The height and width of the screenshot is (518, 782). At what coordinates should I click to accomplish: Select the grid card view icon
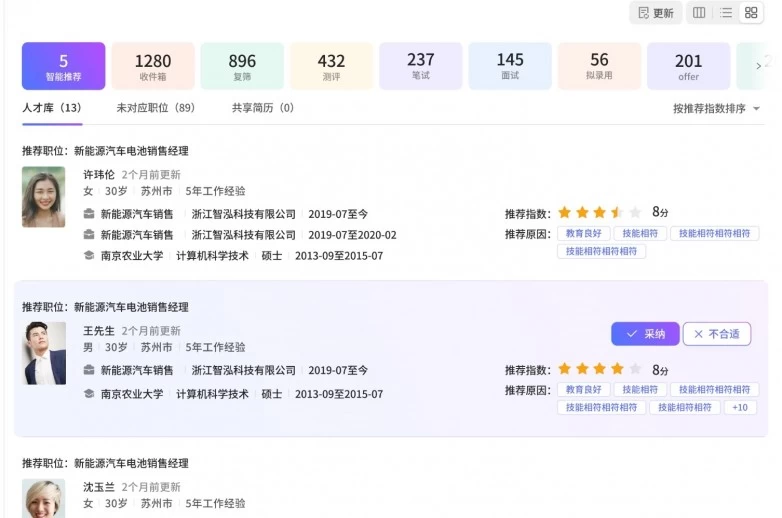pyautogui.click(x=751, y=13)
